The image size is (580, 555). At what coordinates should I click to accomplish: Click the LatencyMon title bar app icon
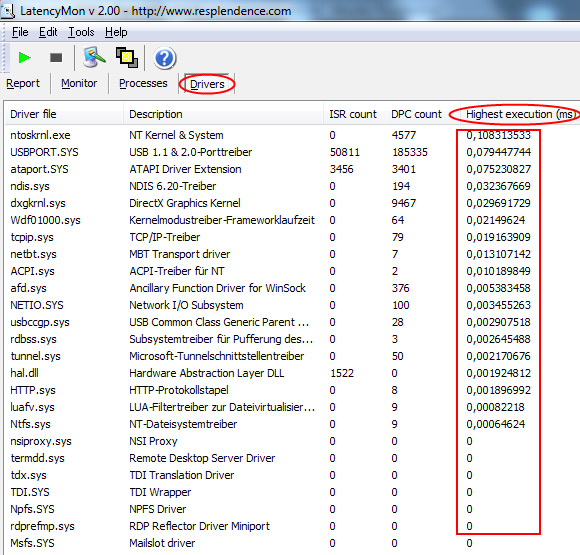[8, 11]
